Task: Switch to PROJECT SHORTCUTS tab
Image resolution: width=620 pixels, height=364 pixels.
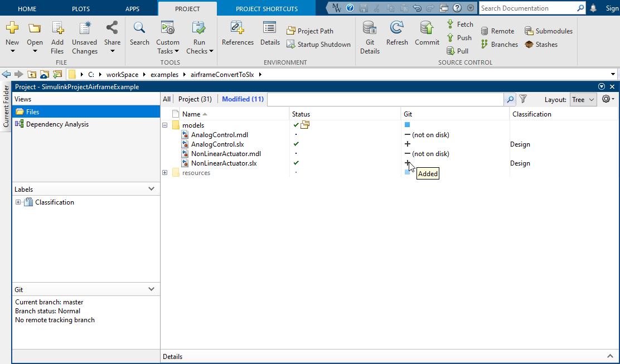Action: (x=267, y=9)
